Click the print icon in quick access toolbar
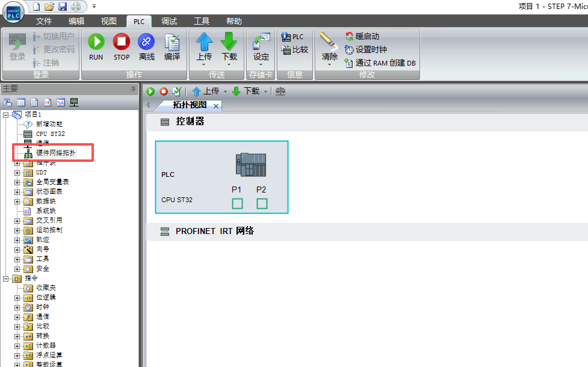The height and width of the screenshot is (367, 588). pos(76,7)
